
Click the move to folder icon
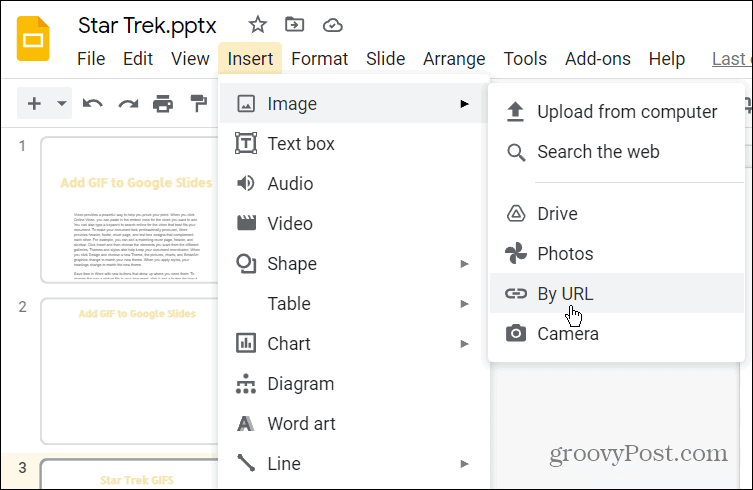coord(294,24)
